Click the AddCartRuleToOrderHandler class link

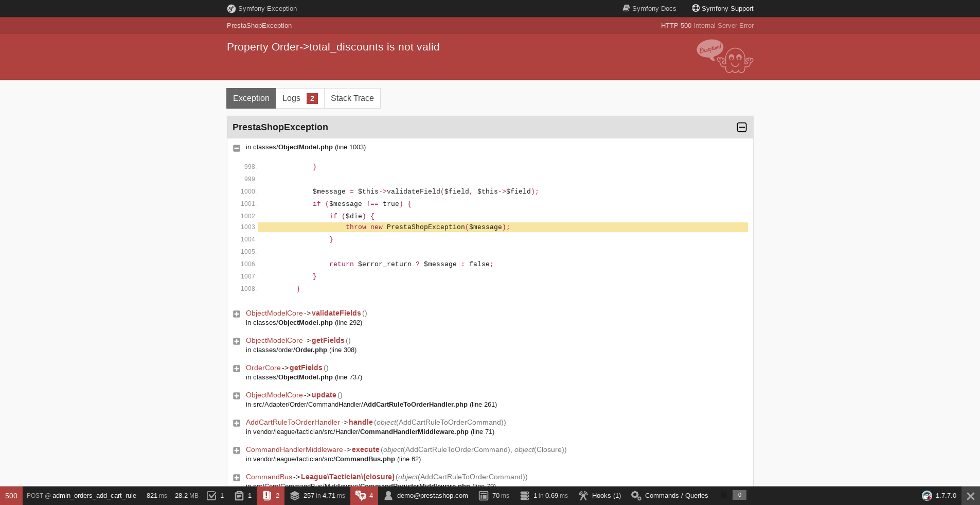(x=293, y=422)
